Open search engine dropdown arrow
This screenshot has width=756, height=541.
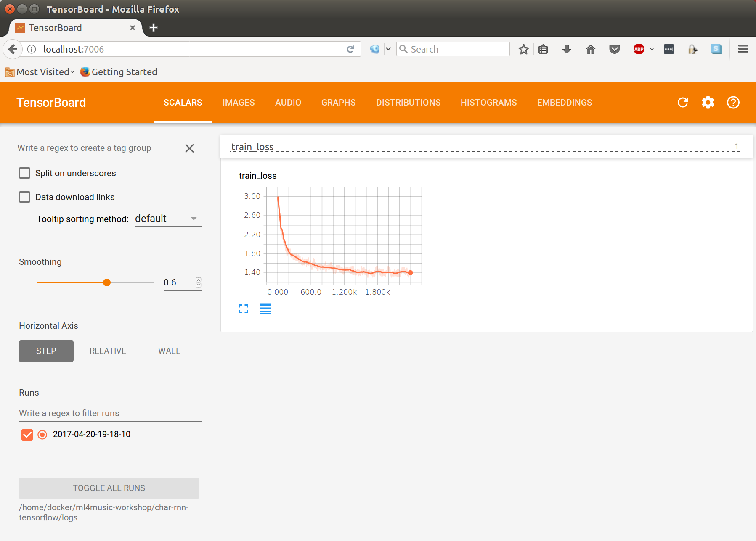click(x=388, y=49)
